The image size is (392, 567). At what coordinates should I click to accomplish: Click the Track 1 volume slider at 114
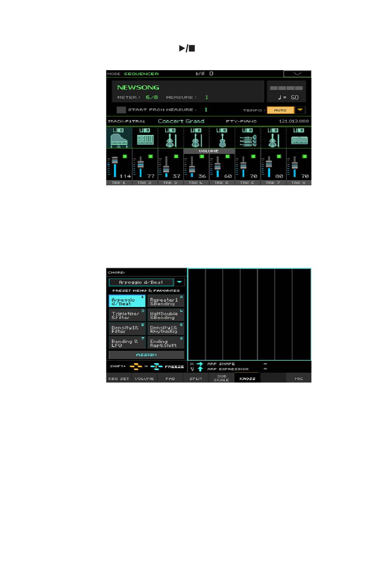(x=115, y=166)
